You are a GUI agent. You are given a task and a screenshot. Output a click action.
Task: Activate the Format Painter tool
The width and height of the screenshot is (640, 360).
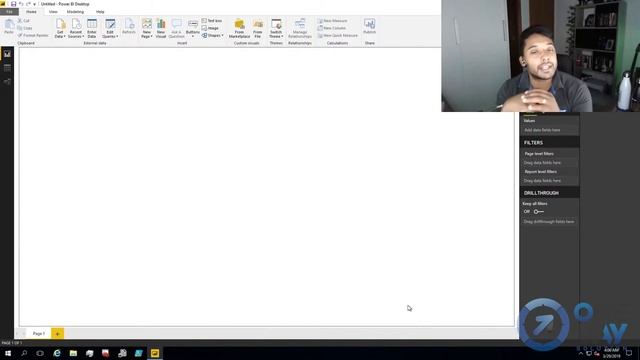click(x=33, y=36)
